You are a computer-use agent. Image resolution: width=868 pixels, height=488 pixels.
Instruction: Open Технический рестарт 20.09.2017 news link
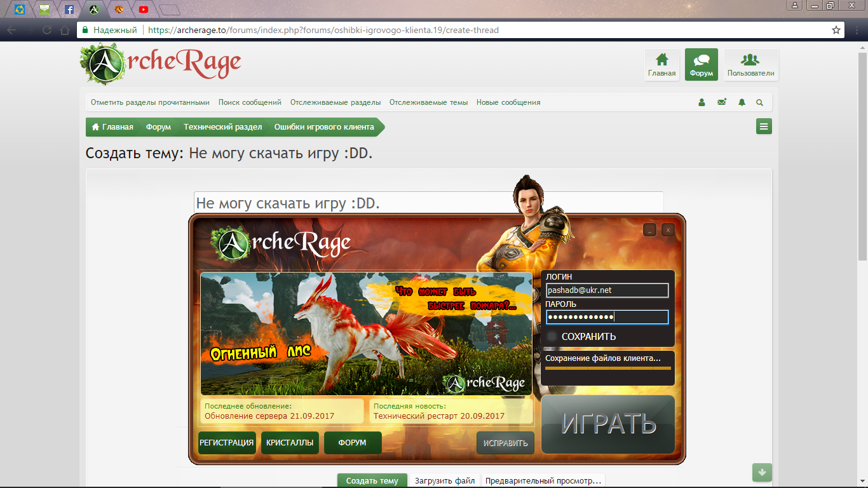[439, 416]
